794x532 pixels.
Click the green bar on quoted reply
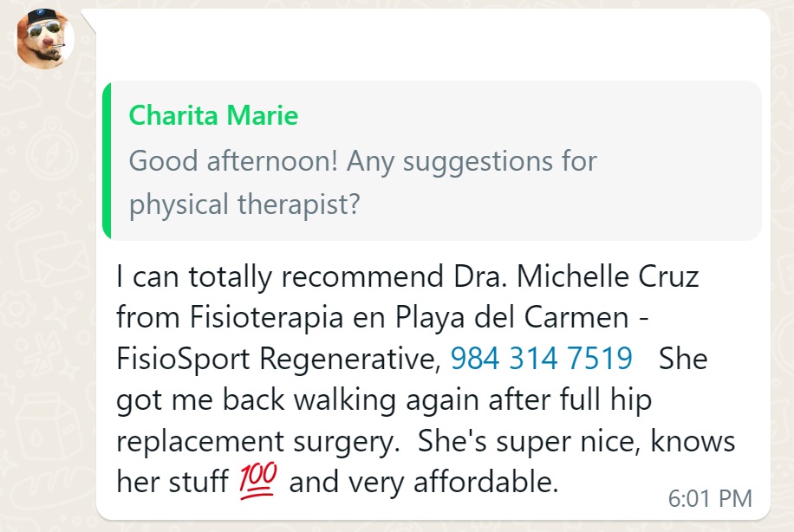point(107,160)
